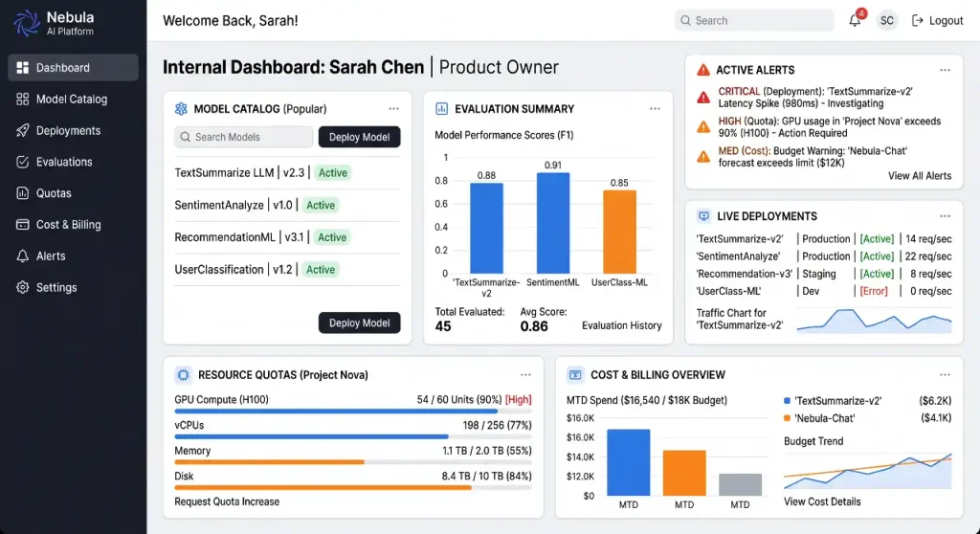Image resolution: width=980 pixels, height=534 pixels.
Task: Click the Live Deployments monitor icon
Action: 703,216
